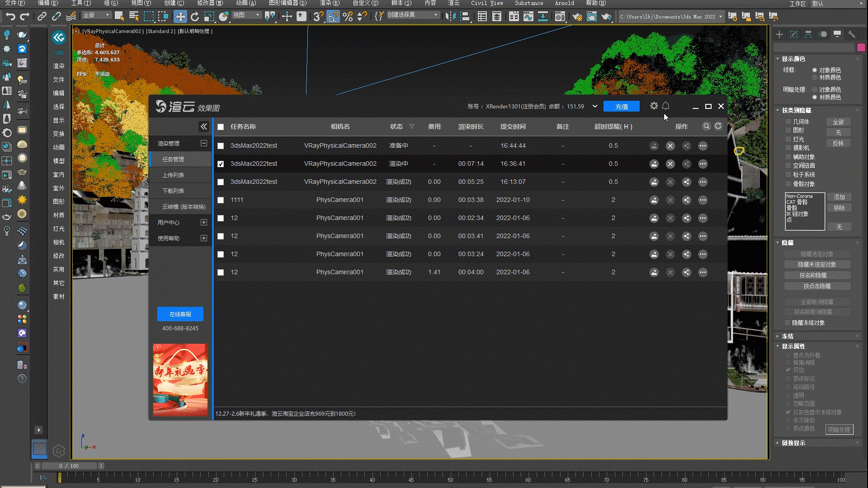Viewport: 868px width, 488px height.
Task: Uncheck the rendering 3dsMax2022test task
Action: (221, 164)
